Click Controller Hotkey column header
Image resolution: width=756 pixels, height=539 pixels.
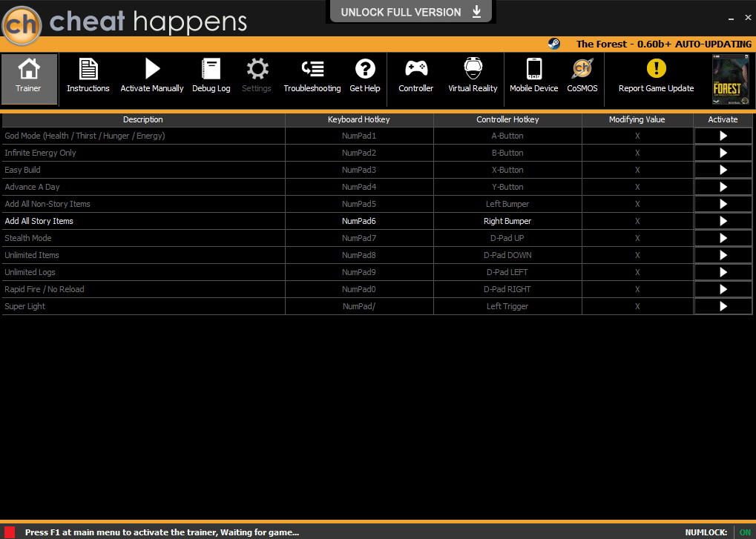point(507,119)
